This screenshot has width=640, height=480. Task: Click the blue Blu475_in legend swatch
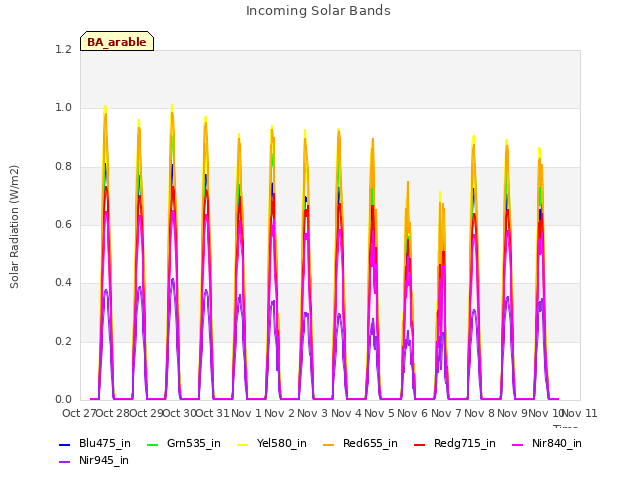pyautogui.click(x=64, y=444)
